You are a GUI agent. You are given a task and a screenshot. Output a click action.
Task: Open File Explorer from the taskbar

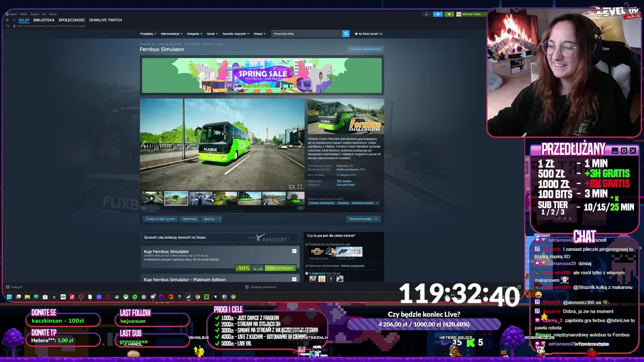coord(27,297)
